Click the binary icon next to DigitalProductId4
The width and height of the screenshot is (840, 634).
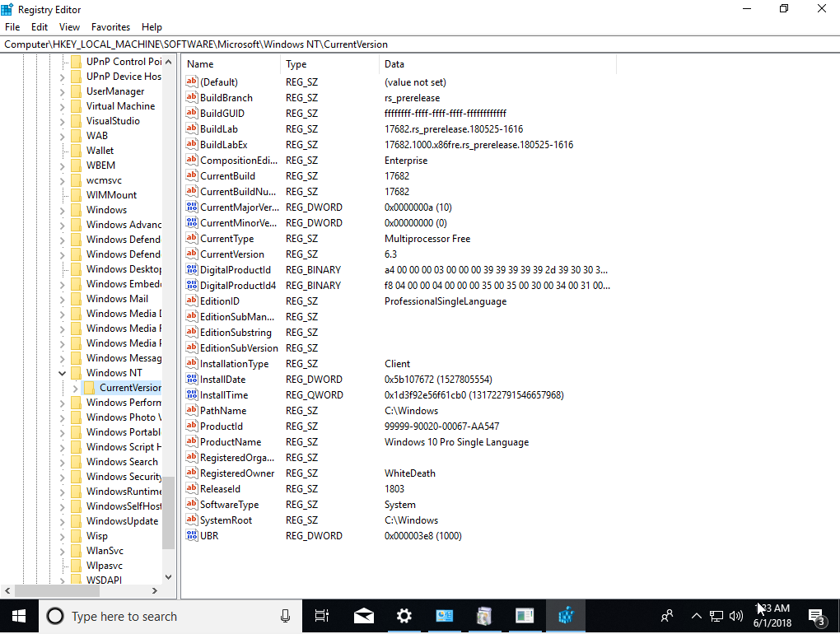point(191,285)
